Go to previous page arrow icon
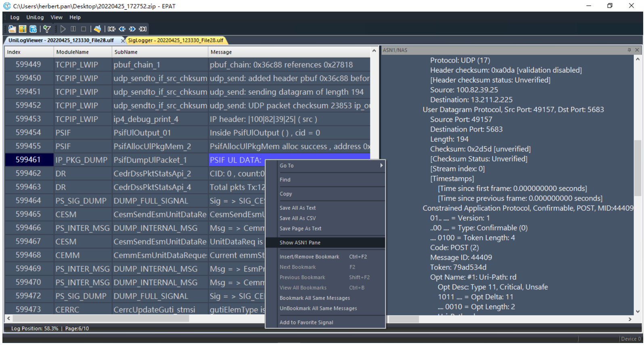 tap(122, 29)
